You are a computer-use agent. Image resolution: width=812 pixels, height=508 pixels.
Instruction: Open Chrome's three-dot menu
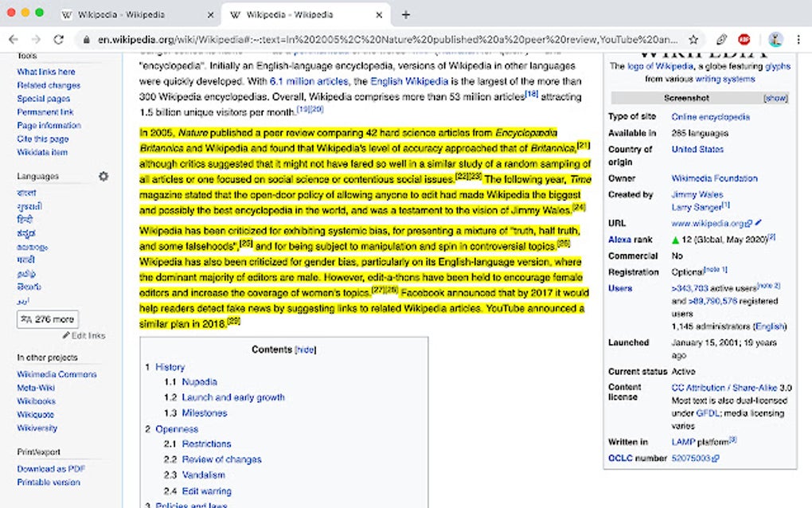click(798, 37)
